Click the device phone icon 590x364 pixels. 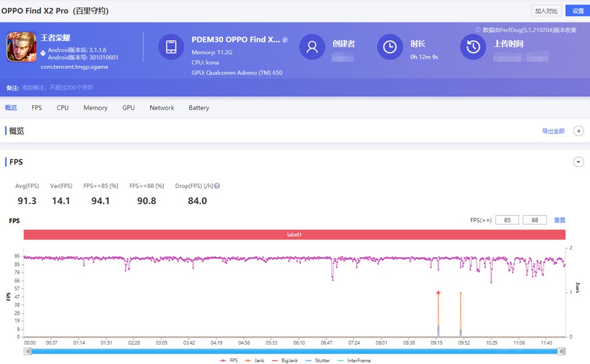[171, 47]
